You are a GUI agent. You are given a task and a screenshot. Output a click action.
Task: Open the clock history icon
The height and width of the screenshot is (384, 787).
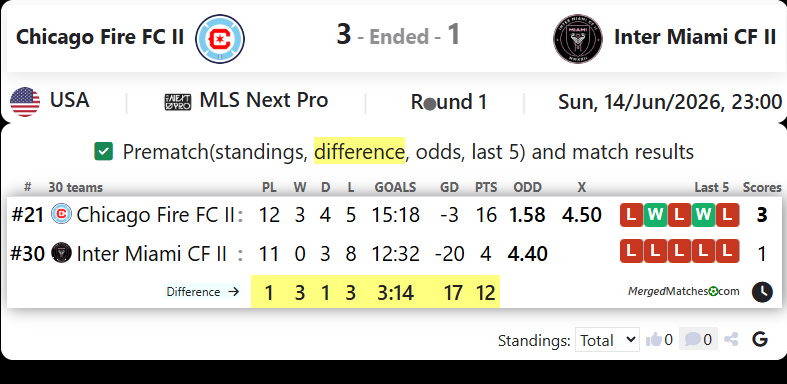(x=762, y=292)
